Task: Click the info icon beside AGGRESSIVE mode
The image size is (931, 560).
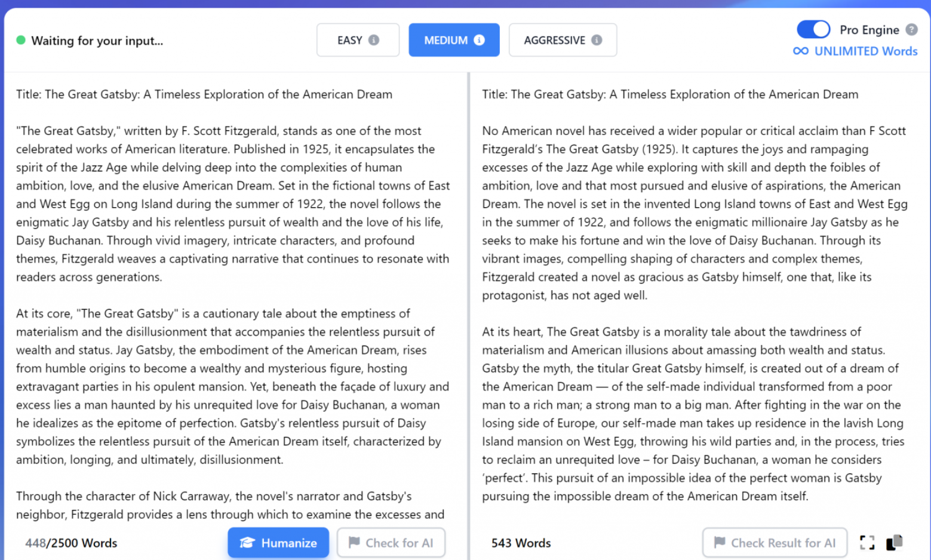Action: 597,40
